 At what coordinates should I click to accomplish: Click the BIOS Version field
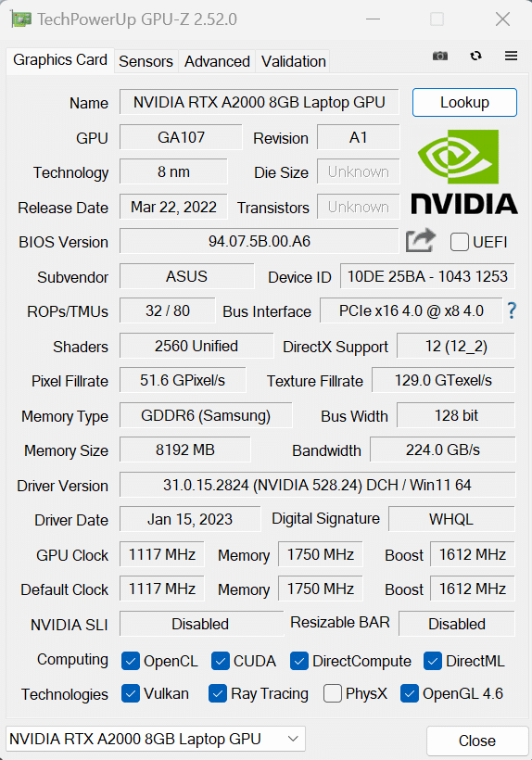(x=260, y=241)
